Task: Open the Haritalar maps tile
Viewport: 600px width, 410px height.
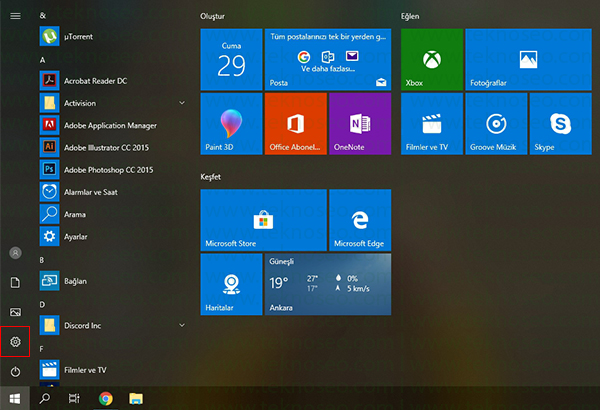Action: tap(232, 284)
